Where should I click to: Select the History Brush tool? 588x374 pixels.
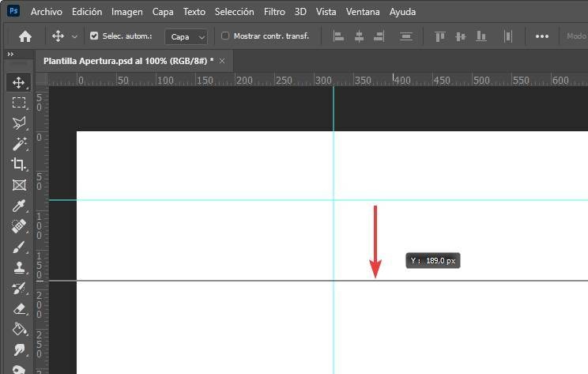pyautogui.click(x=19, y=288)
